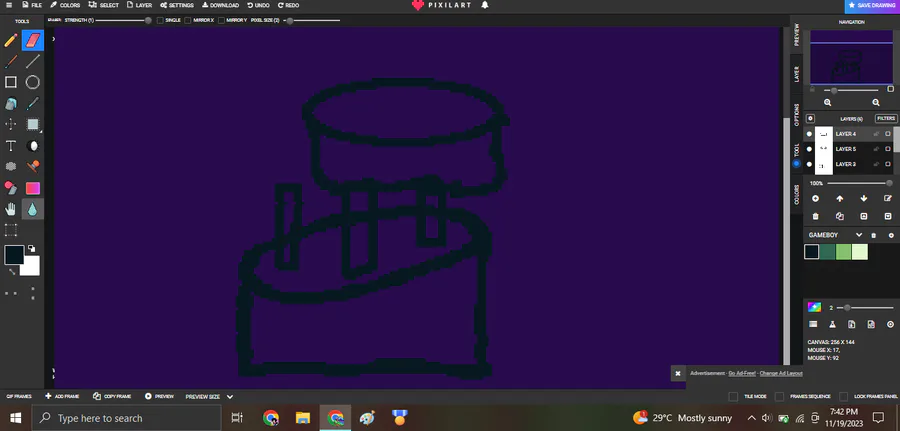The image size is (900, 431).
Task: Click Copy Frame button
Action: pyautogui.click(x=112, y=397)
